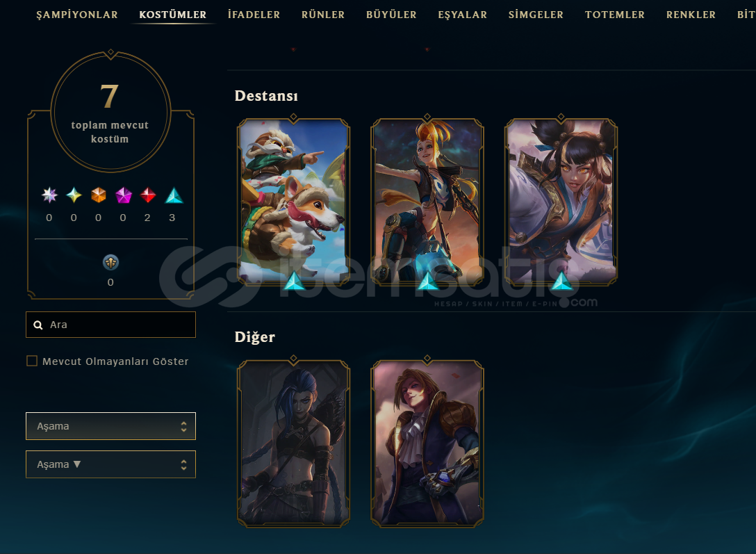Switch to the İFADELER tab
Image resolution: width=756 pixels, height=554 pixels.
click(x=254, y=15)
